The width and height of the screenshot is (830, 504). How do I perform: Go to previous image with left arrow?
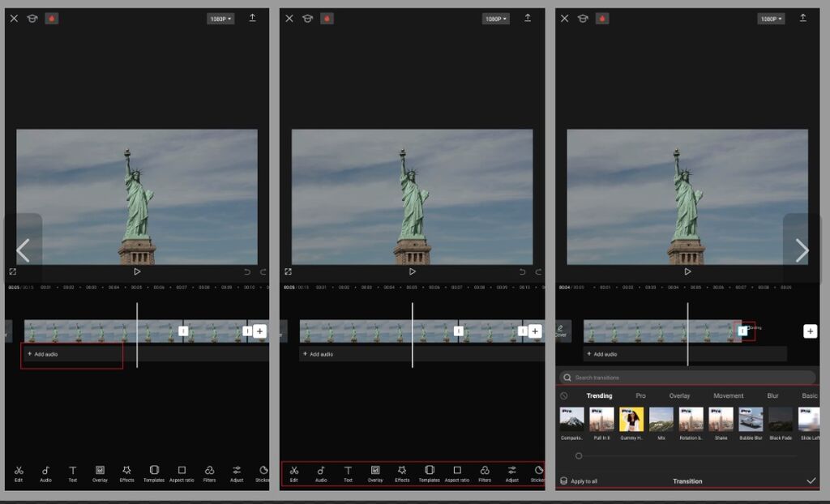24,250
